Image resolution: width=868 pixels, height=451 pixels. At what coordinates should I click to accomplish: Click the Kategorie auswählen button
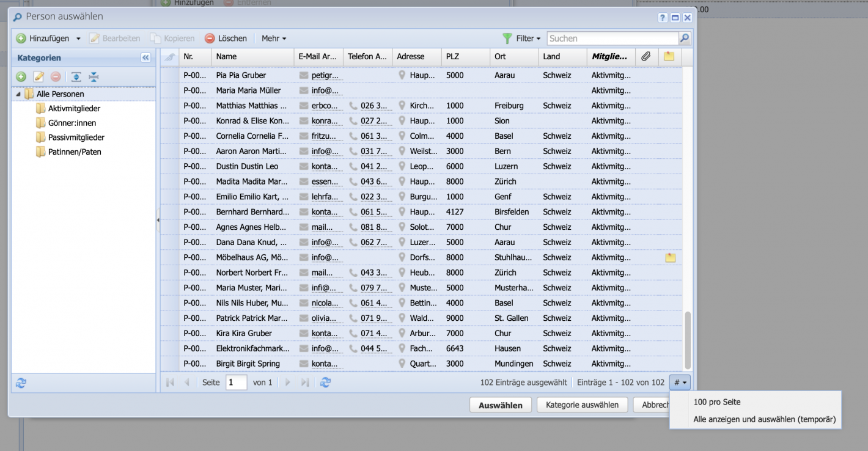tap(582, 405)
